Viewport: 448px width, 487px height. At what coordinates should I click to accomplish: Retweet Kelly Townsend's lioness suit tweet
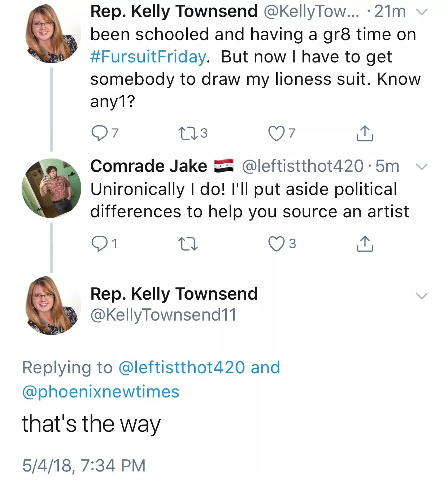[188, 133]
